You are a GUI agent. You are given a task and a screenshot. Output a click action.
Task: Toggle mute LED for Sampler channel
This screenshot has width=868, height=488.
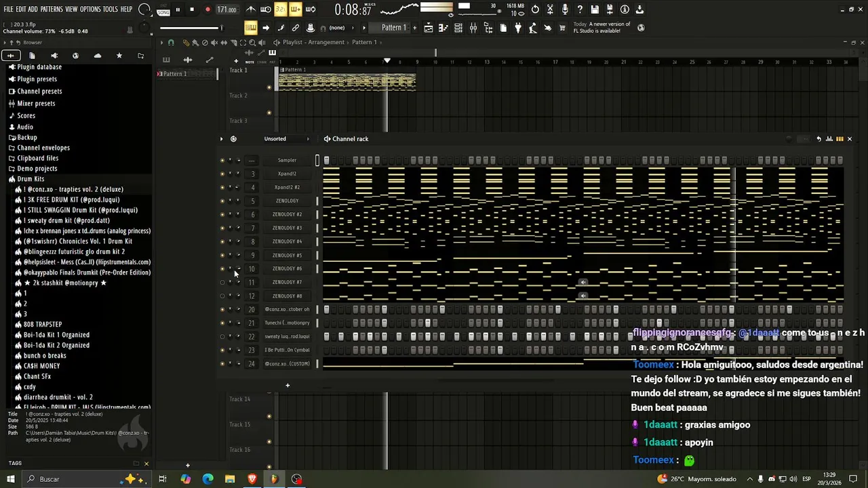tap(222, 161)
